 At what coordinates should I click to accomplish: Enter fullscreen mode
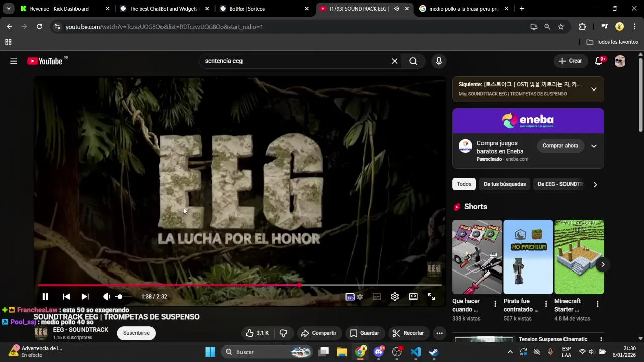[431, 297]
